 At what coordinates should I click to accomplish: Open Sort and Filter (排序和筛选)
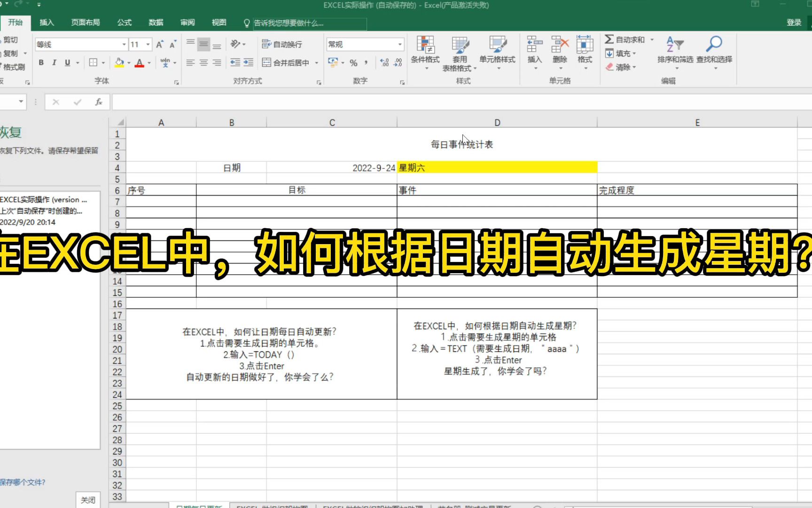(x=675, y=53)
